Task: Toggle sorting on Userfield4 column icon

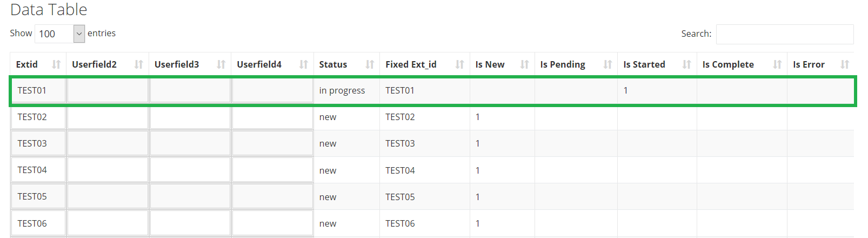Action: (304, 64)
